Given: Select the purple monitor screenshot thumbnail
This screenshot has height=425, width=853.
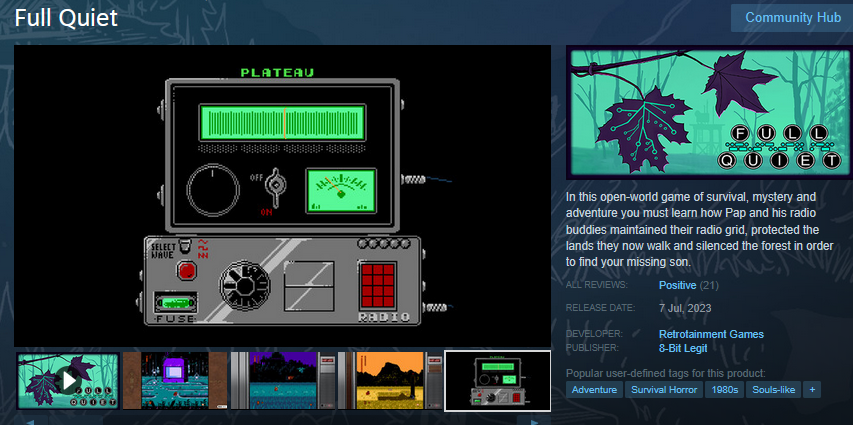Looking at the screenshot, I should point(175,380).
